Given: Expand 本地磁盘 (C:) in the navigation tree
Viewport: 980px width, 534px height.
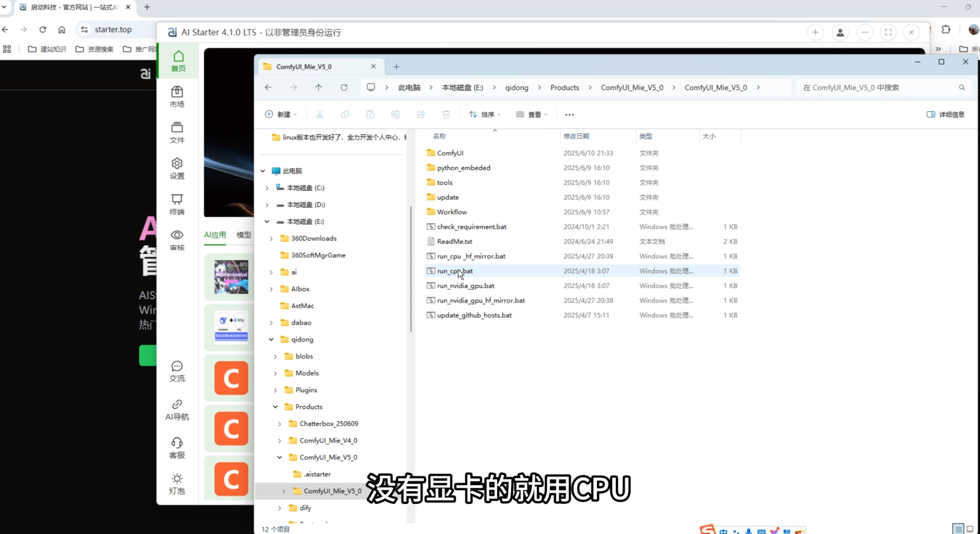Looking at the screenshot, I should click(267, 188).
